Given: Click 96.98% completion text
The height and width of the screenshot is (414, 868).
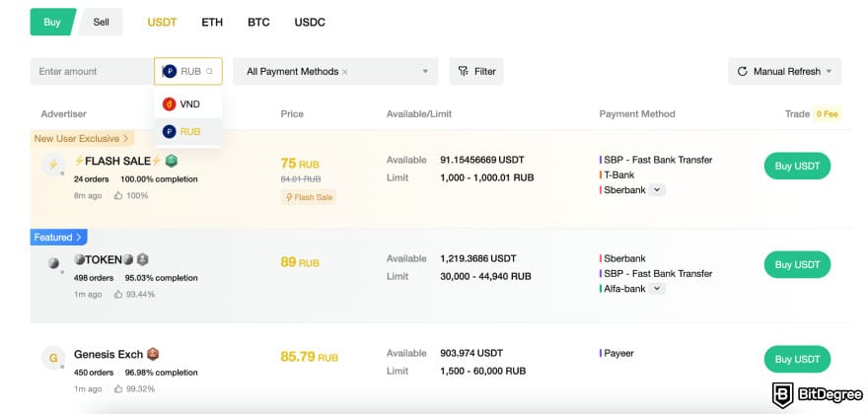Looking at the screenshot, I should (x=161, y=373).
